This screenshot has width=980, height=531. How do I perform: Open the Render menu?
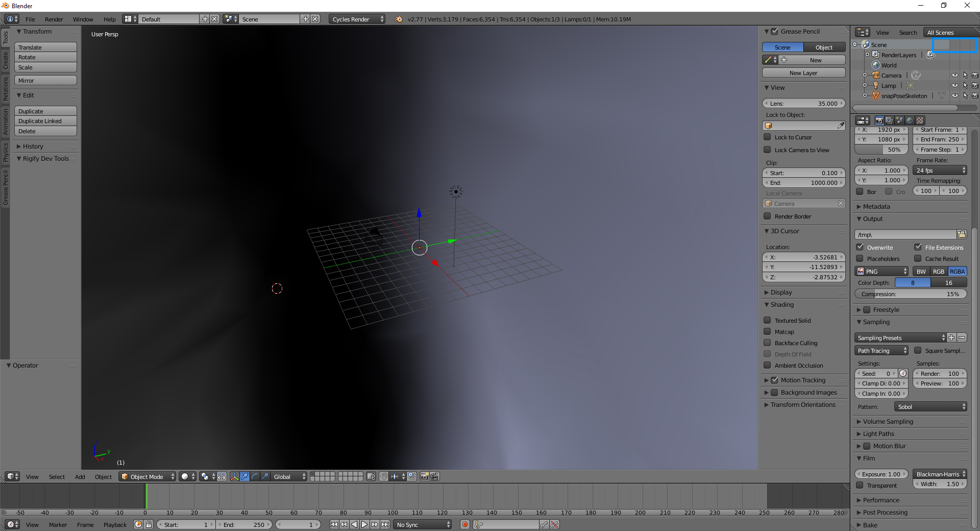pos(54,19)
